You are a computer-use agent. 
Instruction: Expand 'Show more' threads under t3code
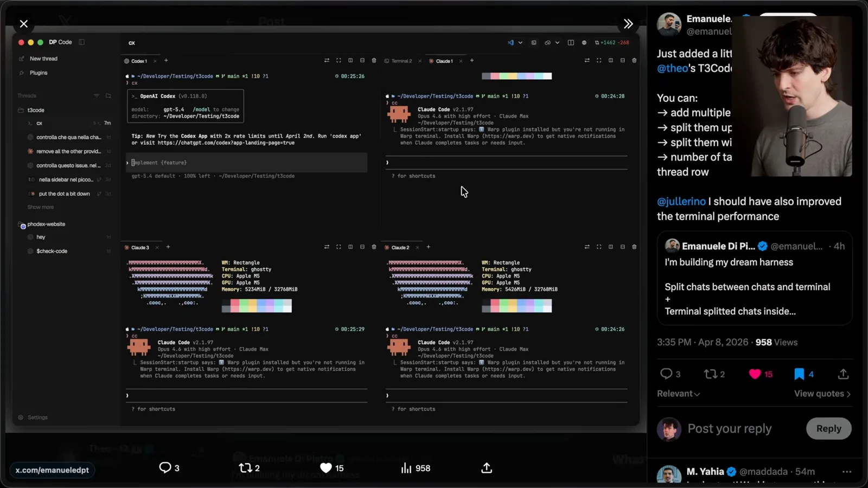[x=41, y=207]
